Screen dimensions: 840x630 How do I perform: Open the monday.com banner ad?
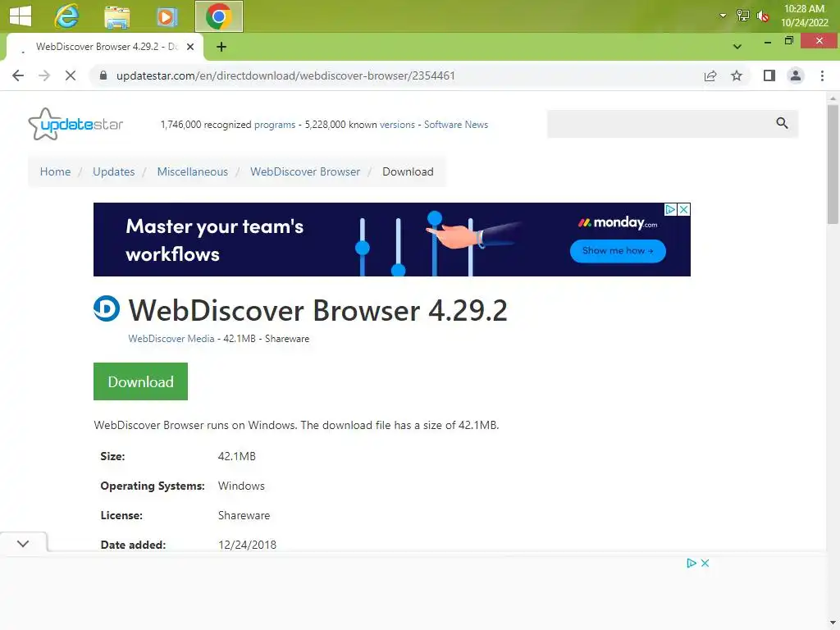[391, 240]
